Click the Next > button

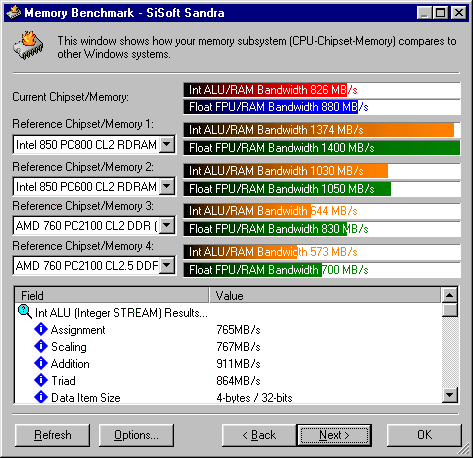tap(334, 435)
